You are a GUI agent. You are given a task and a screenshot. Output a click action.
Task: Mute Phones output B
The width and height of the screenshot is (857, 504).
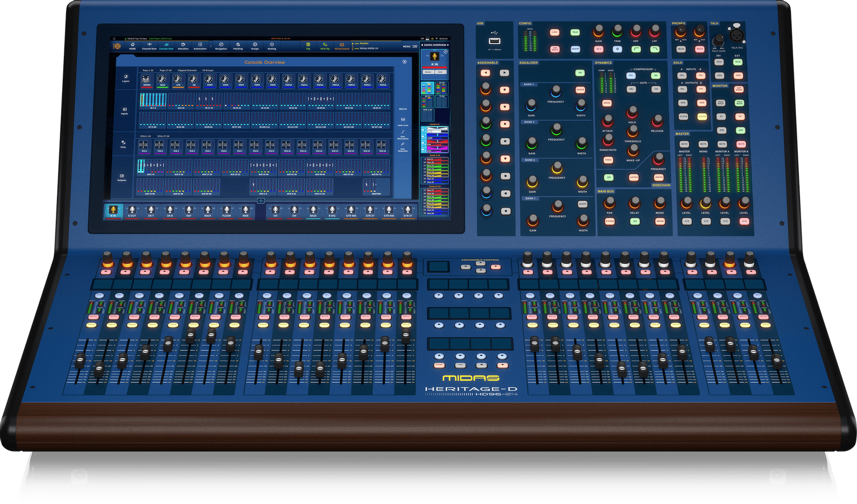[x=699, y=49]
